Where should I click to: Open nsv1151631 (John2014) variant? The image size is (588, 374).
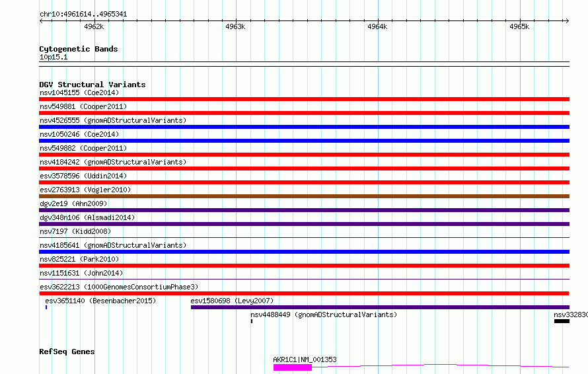tap(81, 273)
